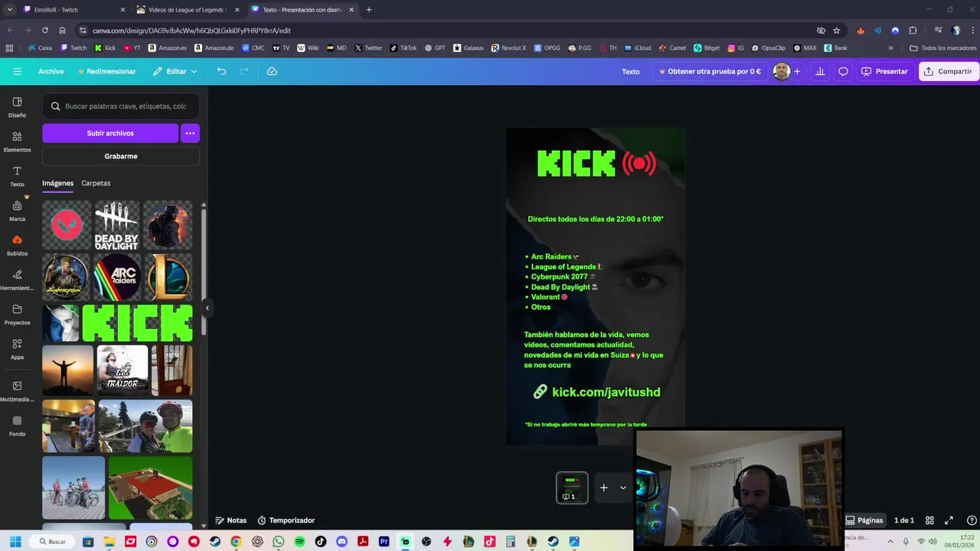
Task: Open the Multimedia sidebar panel
Action: (x=17, y=391)
